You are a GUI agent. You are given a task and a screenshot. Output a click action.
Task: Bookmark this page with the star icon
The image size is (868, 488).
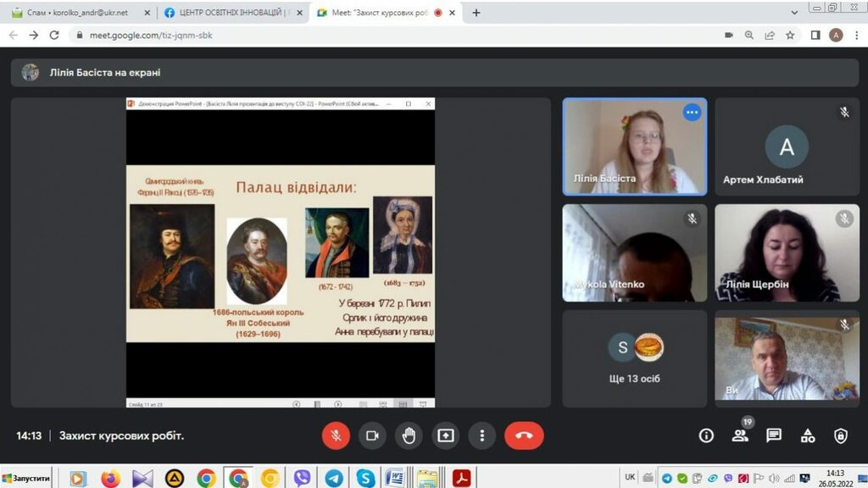(x=790, y=36)
